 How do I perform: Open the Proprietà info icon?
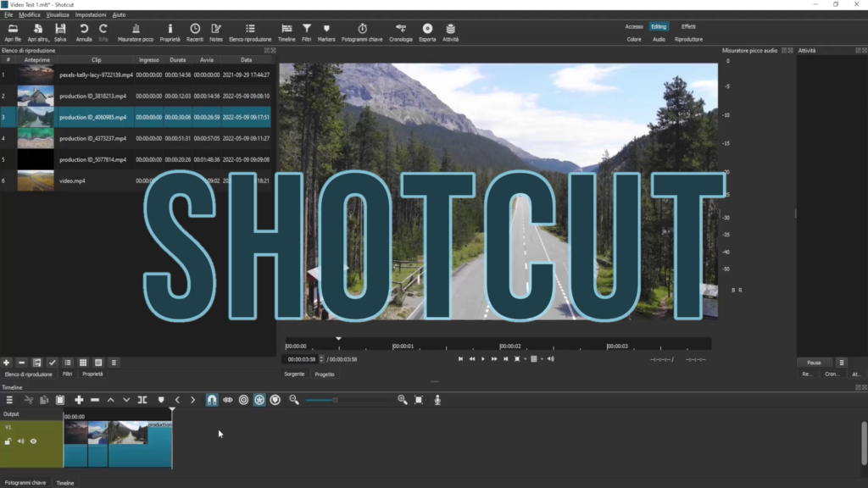(170, 33)
